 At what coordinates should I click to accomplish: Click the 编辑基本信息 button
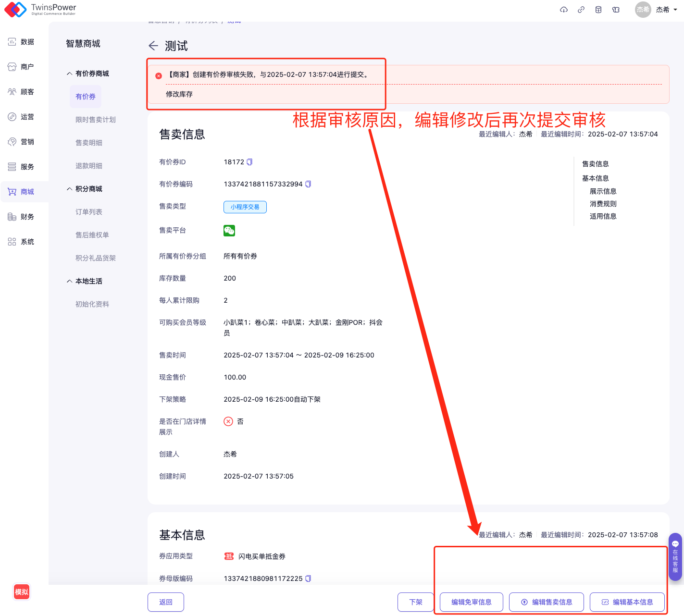(627, 602)
